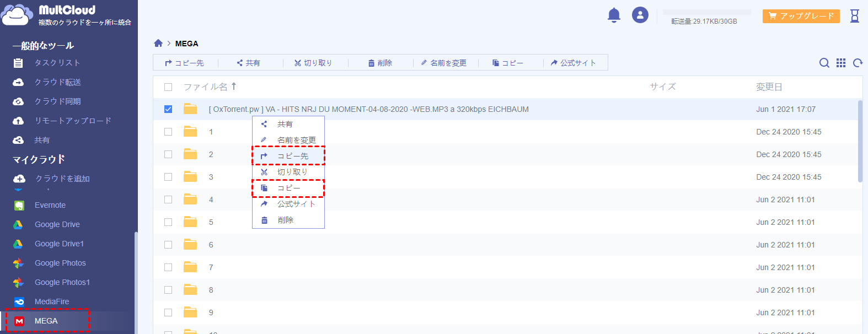Check the checkbox for folder 5

(x=168, y=222)
